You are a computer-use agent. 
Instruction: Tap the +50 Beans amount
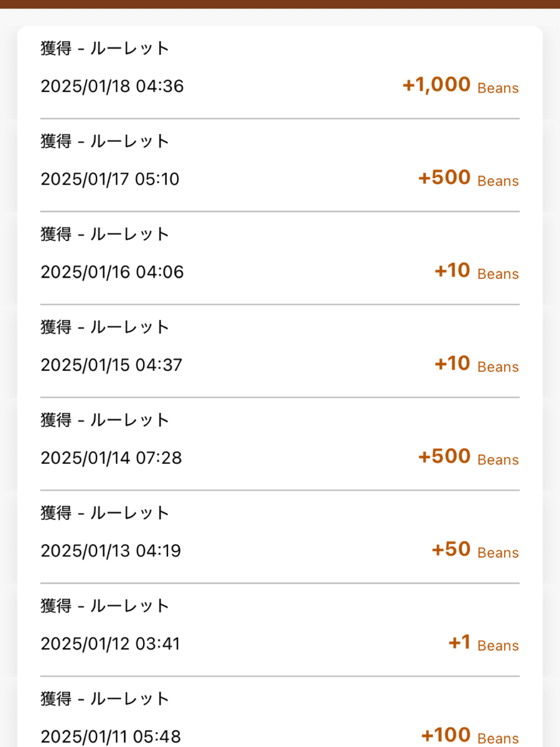(x=475, y=550)
